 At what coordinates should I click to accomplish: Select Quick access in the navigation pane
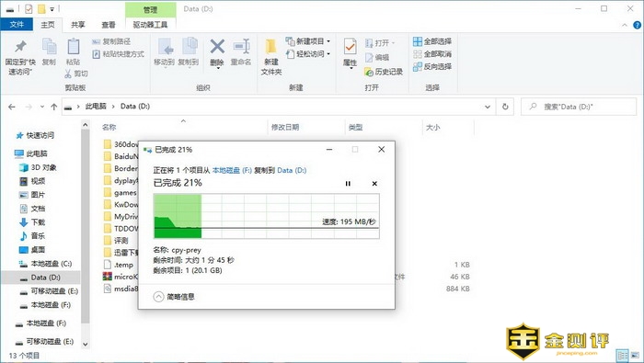click(x=35, y=135)
